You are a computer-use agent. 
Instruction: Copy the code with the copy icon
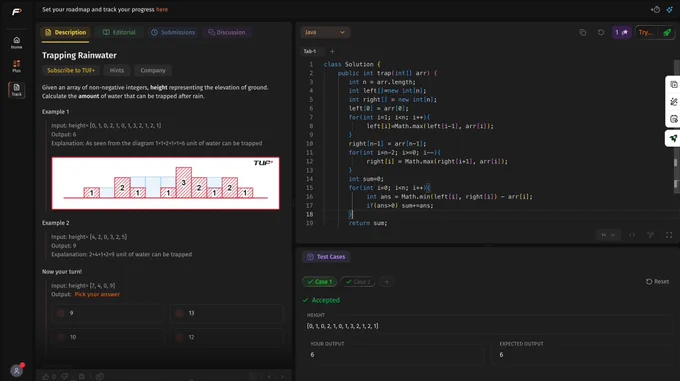pos(582,33)
